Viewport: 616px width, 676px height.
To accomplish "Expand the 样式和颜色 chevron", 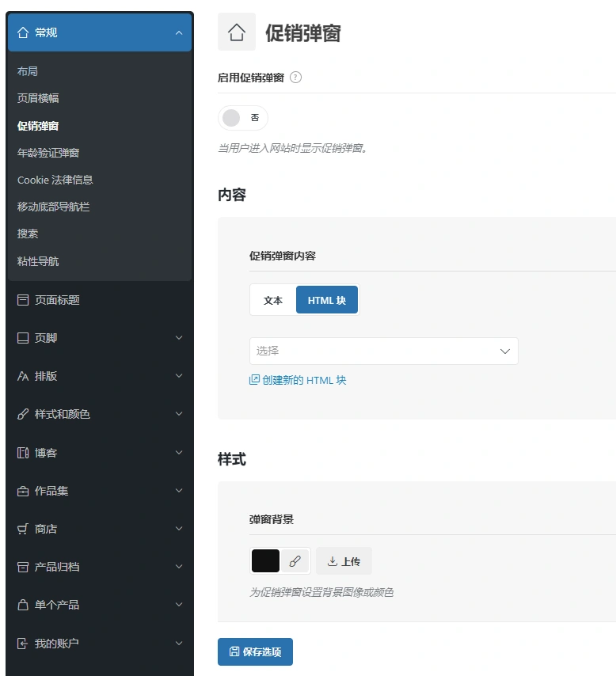I will [x=179, y=413].
